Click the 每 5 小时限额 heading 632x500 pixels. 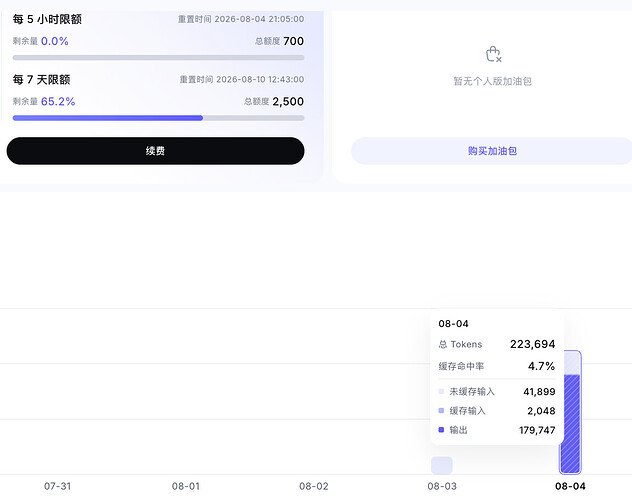[47, 19]
